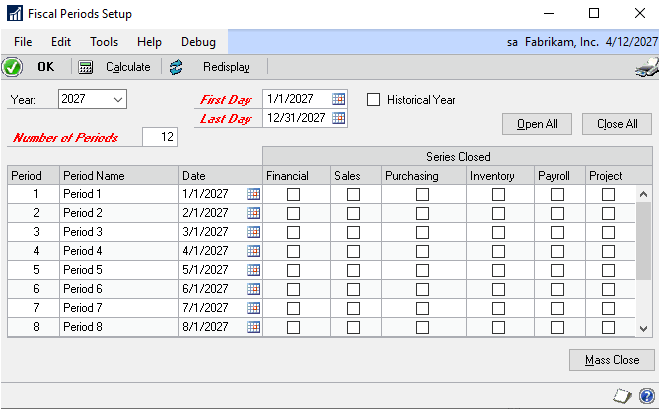Click the 2/1/2027 date cell
Image resolution: width=660 pixels, height=410 pixels.
pyautogui.click(x=213, y=213)
